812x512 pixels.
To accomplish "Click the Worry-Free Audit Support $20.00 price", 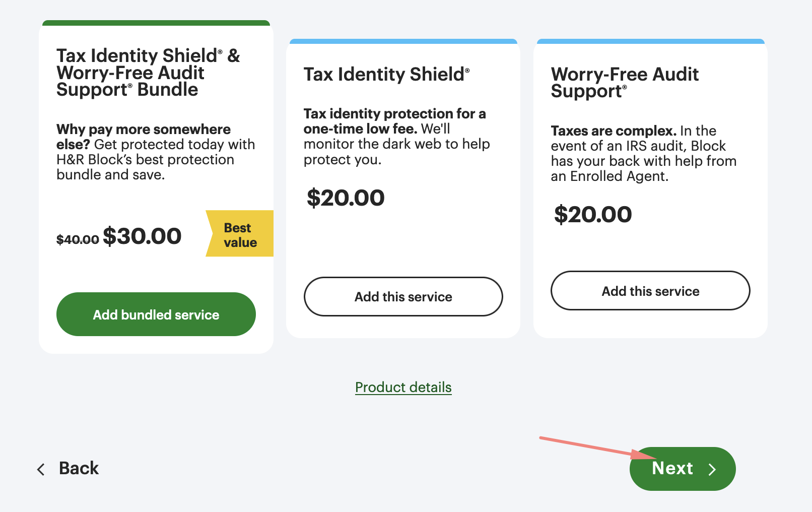I will 593,215.
